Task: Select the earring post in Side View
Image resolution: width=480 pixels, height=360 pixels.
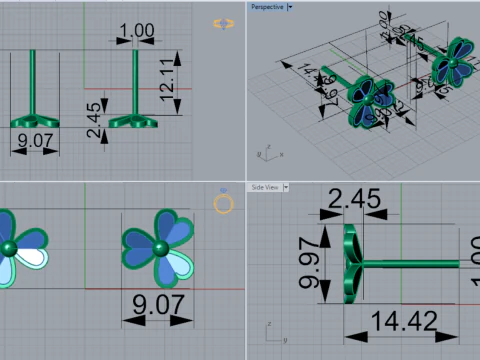Action: 411,264
